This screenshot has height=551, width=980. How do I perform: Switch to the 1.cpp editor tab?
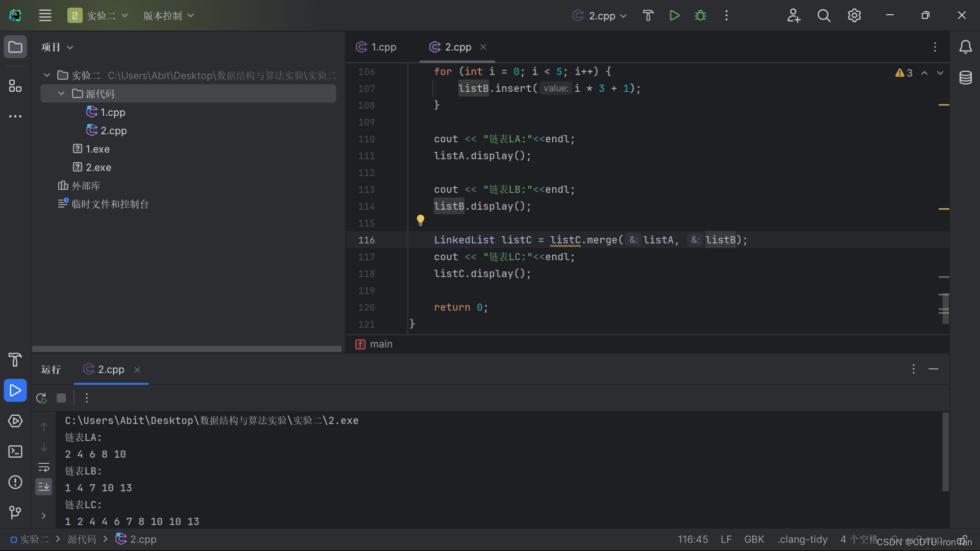(x=377, y=47)
